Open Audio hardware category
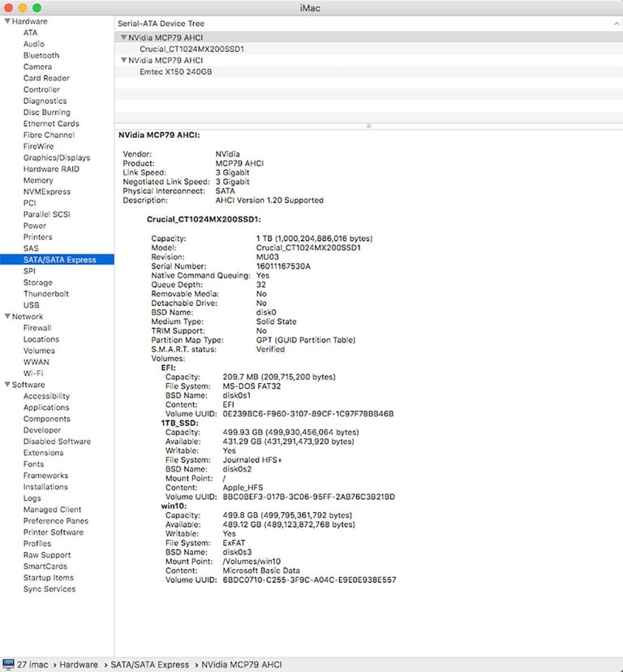Viewport: 623px width, 672px height. [x=34, y=44]
